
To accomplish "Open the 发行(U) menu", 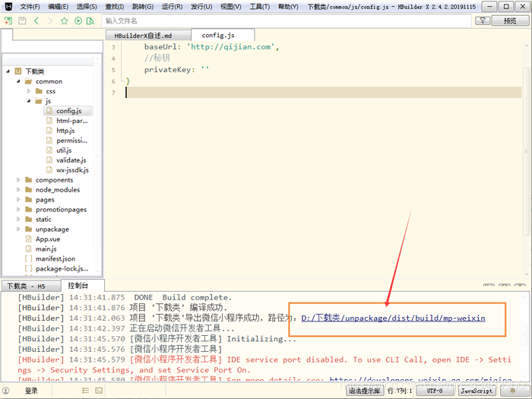I will [x=201, y=7].
